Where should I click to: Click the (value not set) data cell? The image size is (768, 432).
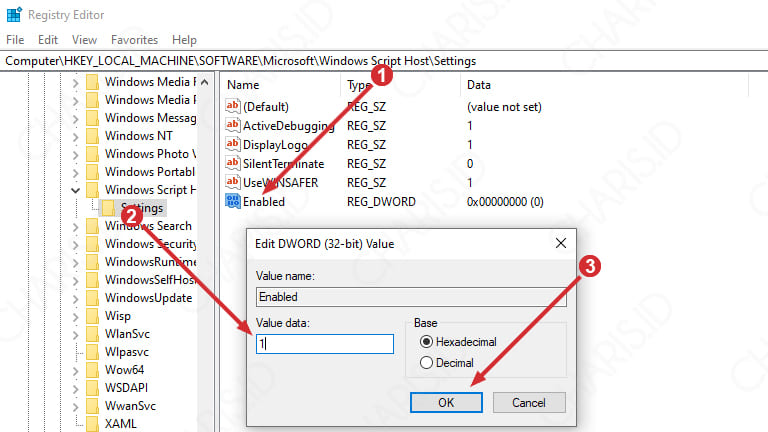(504, 107)
